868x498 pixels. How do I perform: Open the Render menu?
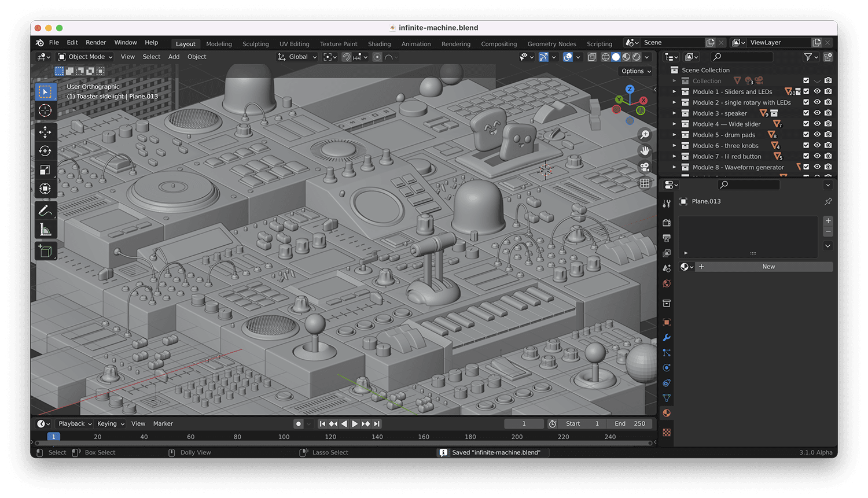pyautogui.click(x=96, y=42)
